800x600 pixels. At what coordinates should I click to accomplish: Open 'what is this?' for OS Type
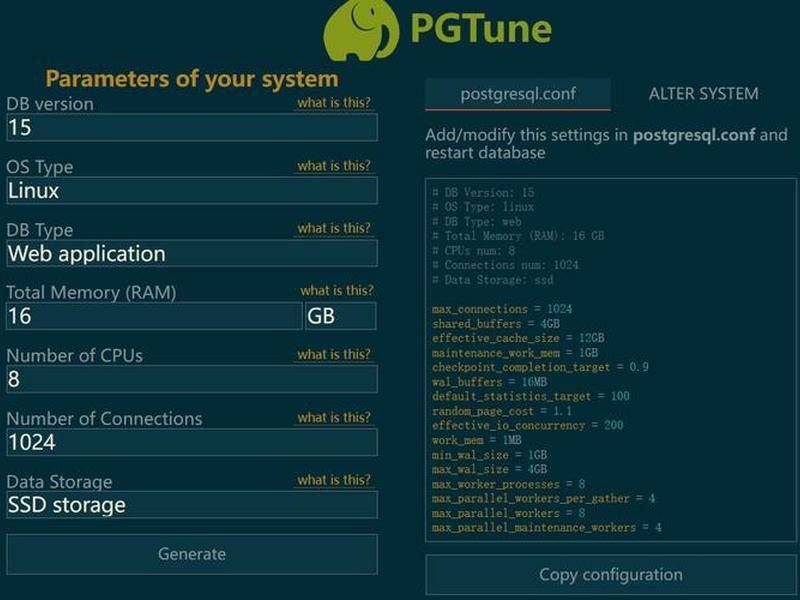(x=334, y=166)
